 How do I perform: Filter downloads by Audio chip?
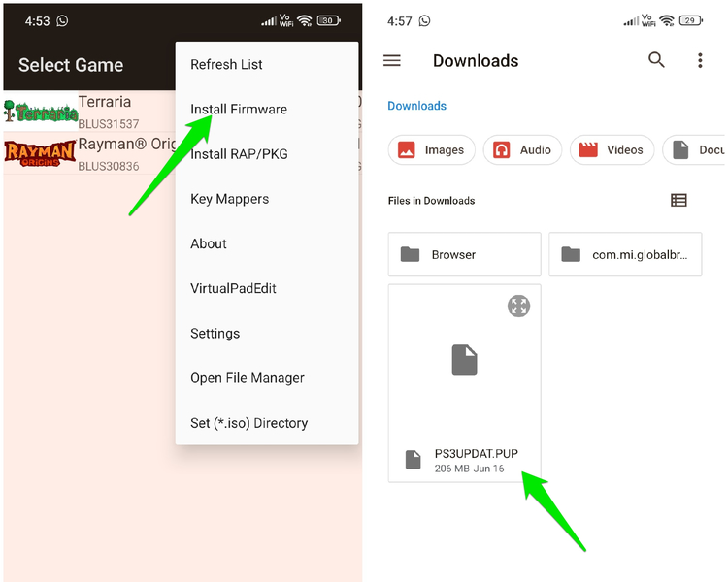tap(522, 150)
